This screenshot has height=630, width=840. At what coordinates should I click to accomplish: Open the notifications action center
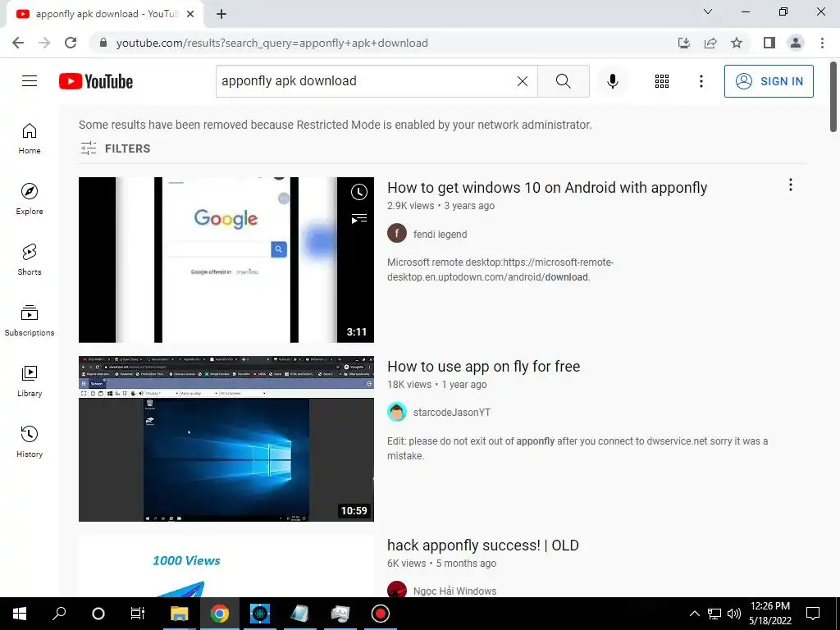tap(813, 614)
